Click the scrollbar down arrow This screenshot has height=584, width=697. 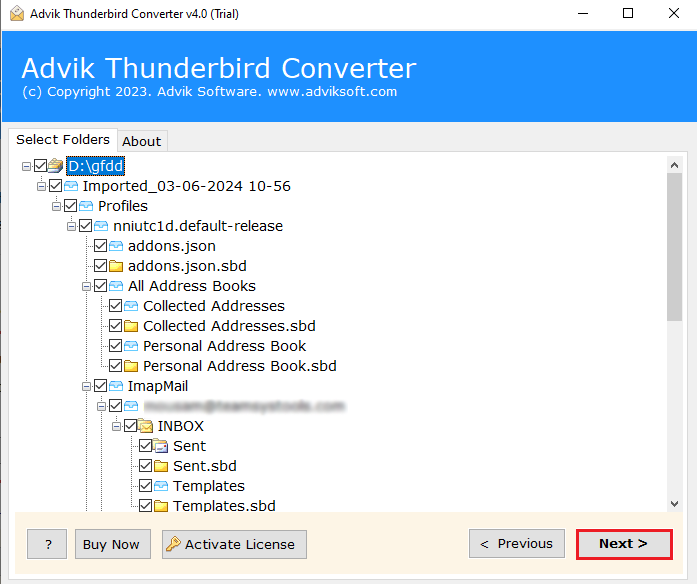point(674,504)
